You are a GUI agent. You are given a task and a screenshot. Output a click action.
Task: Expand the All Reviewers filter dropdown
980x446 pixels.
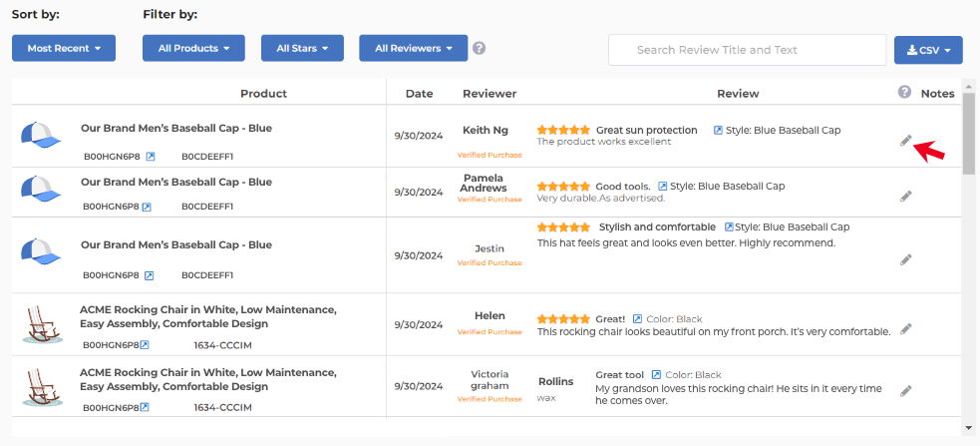413,48
